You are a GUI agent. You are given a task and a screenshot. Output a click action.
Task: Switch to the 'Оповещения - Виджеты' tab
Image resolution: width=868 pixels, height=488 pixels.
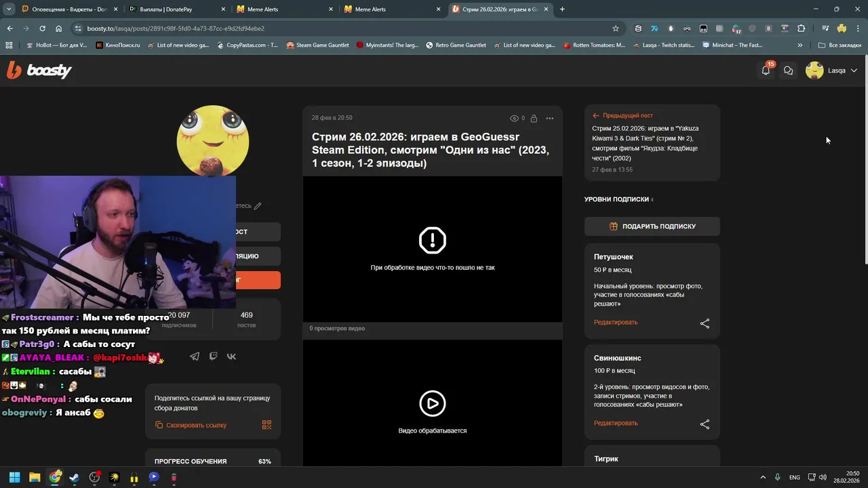coord(68,9)
